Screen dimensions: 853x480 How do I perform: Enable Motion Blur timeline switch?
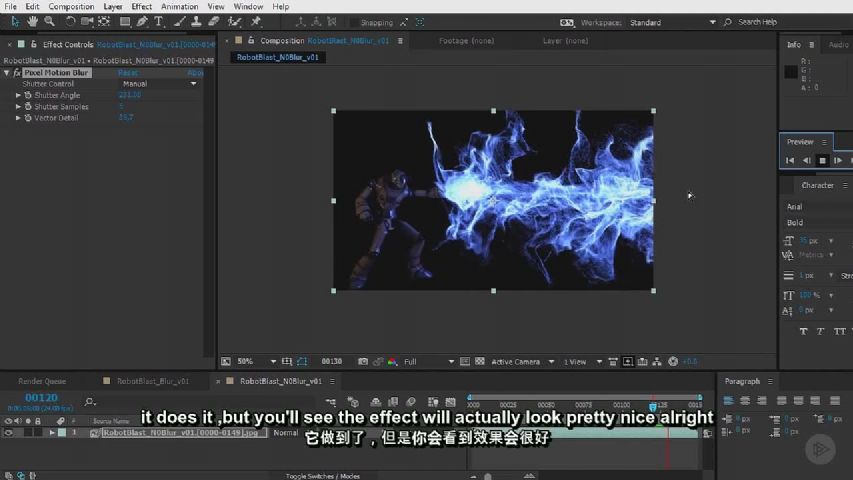pyautogui.click(x=411, y=402)
